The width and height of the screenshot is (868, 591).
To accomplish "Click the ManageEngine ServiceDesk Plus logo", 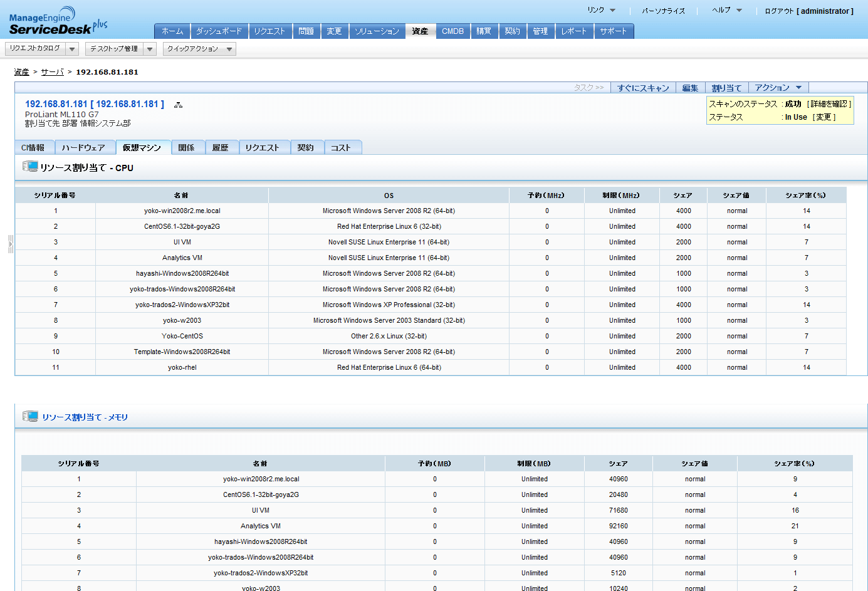I will tap(58, 21).
